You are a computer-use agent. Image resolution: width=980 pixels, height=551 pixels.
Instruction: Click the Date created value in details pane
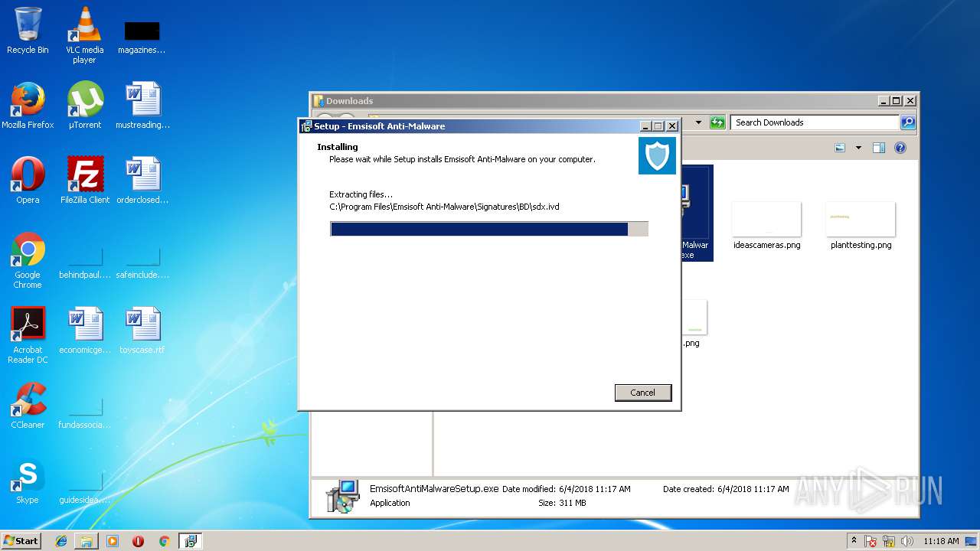pyautogui.click(x=753, y=489)
